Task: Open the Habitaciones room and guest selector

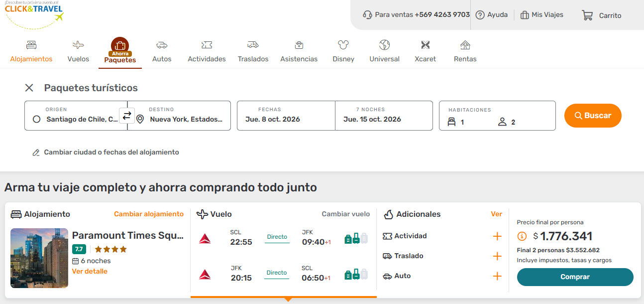Action: tap(497, 116)
